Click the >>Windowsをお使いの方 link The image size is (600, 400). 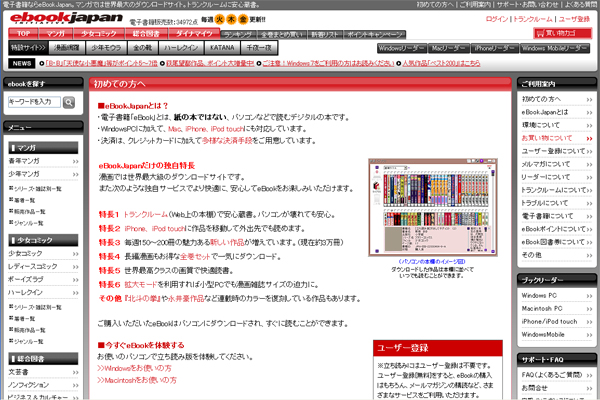click(x=135, y=368)
